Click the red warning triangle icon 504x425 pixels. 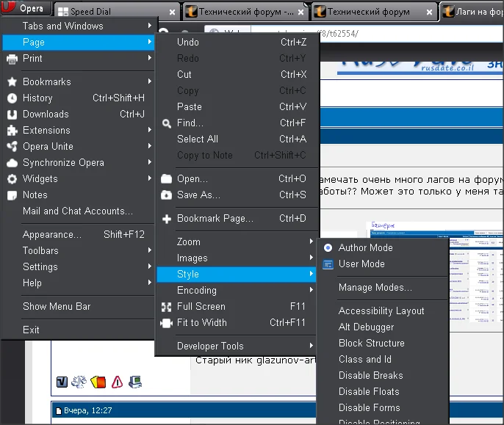tap(118, 382)
